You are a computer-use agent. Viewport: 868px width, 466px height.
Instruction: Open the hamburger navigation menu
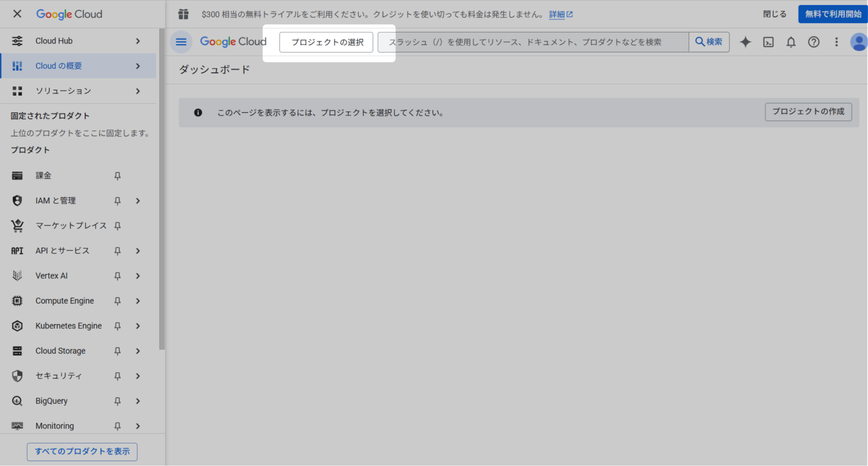click(181, 42)
